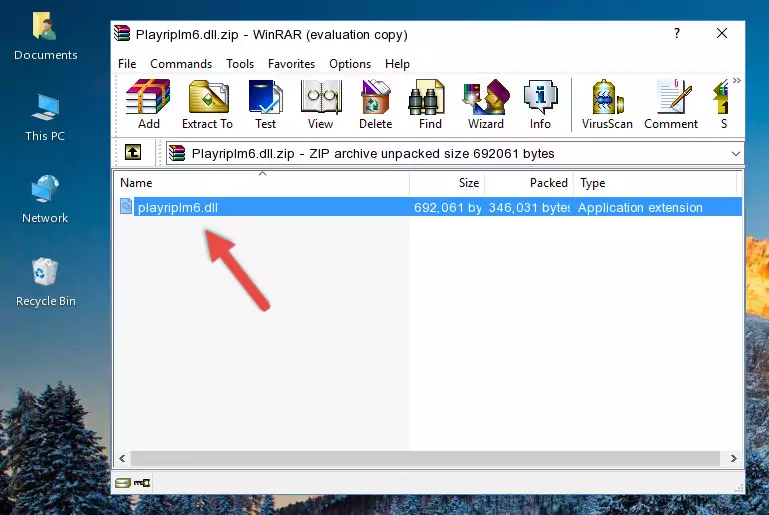The width and height of the screenshot is (769, 515).
Task: Select the Recycle Bin desktop icon
Action: click(45, 283)
